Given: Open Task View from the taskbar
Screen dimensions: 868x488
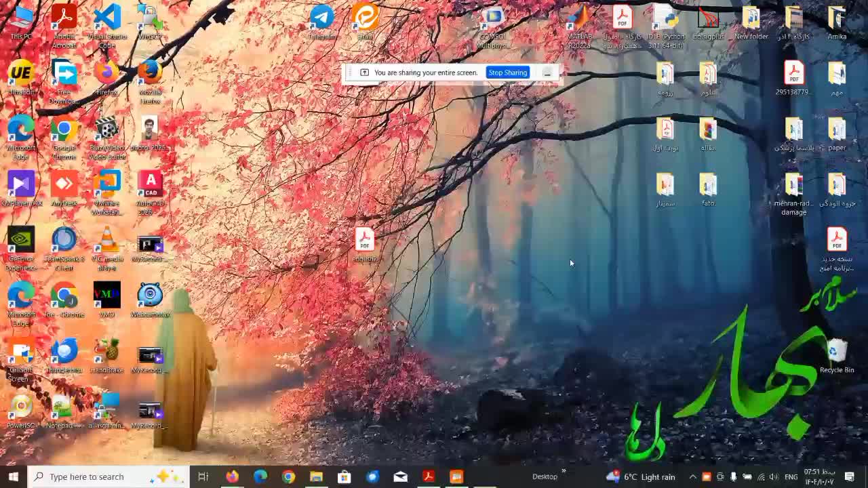Looking at the screenshot, I should click(203, 476).
